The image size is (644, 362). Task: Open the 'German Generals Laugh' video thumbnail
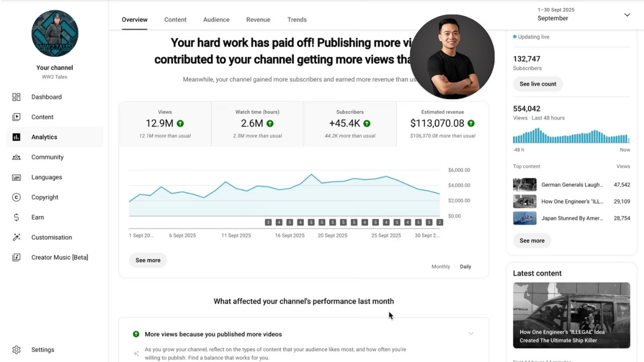click(524, 184)
